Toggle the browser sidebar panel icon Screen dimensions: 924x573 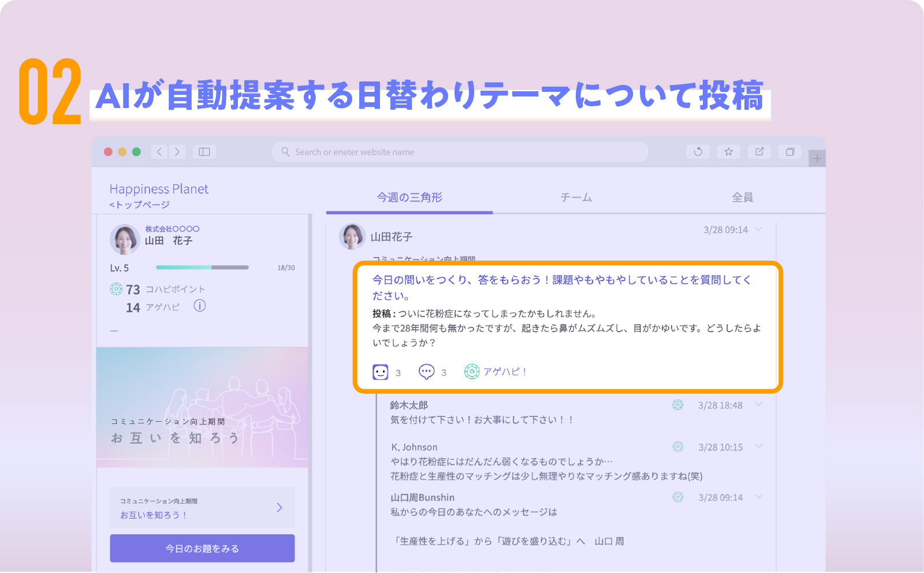click(x=204, y=152)
